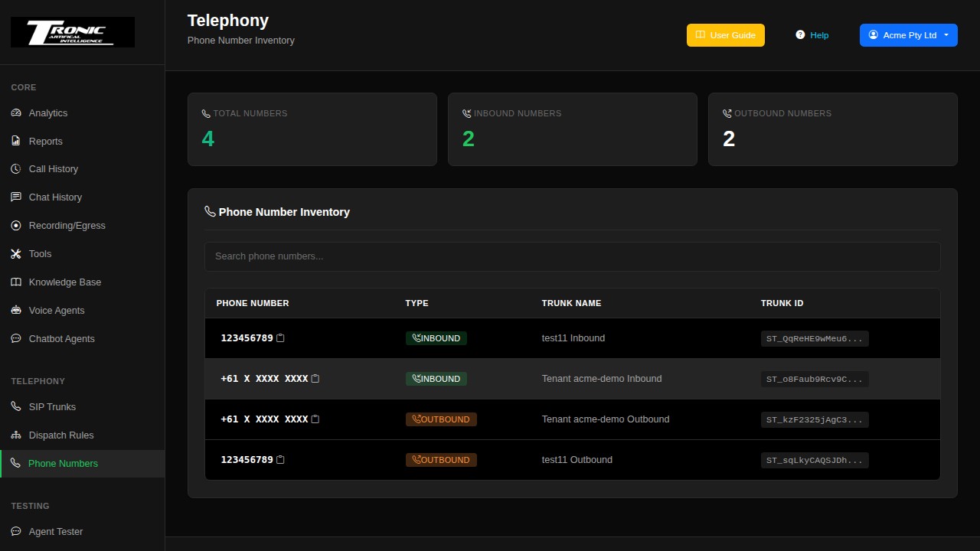Viewport: 980px width, 551px height.
Task: Select Phone Numbers in the sidebar
Action: [x=82, y=464]
